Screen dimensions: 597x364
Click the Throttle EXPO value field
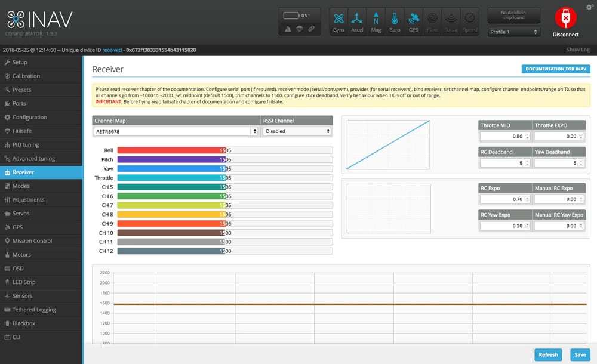click(559, 136)
